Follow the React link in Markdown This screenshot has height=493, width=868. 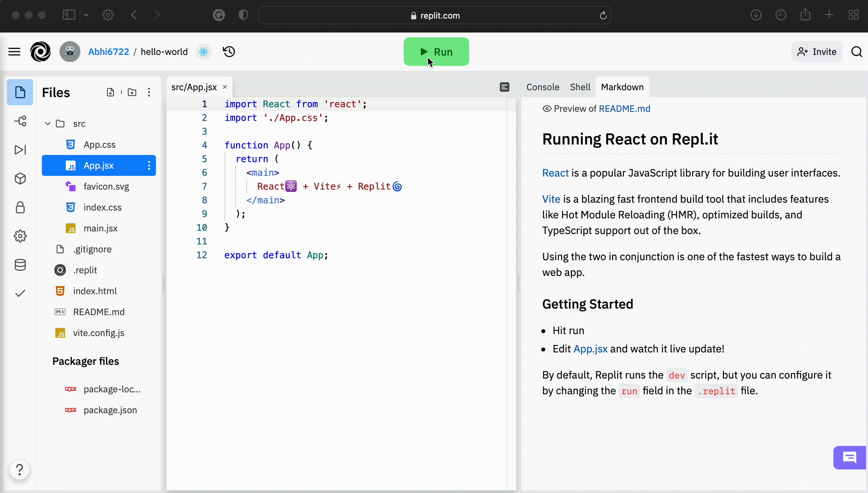tap(555, 173)
